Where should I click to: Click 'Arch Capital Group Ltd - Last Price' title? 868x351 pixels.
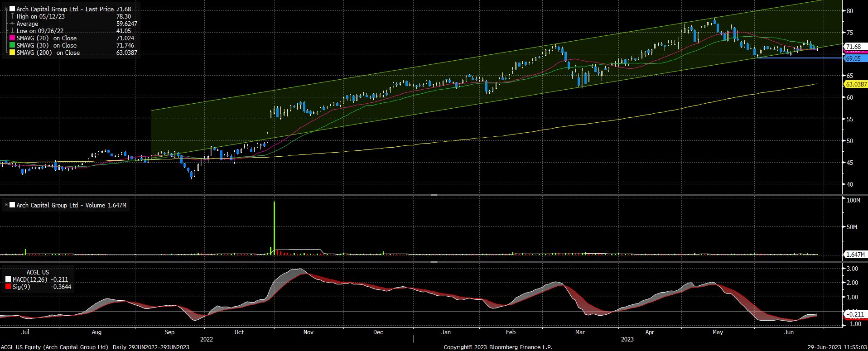(x=65, y=9)
